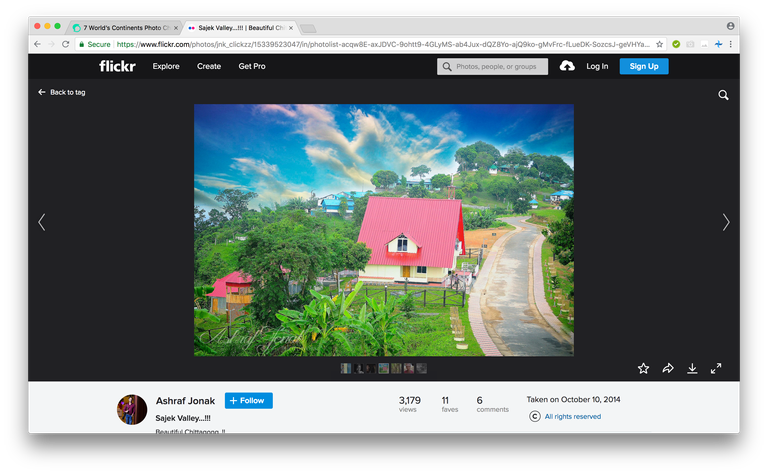Click the 3,179 views count
The height and width of the screenshot is (474, 768).
click(x=409, y=404)
